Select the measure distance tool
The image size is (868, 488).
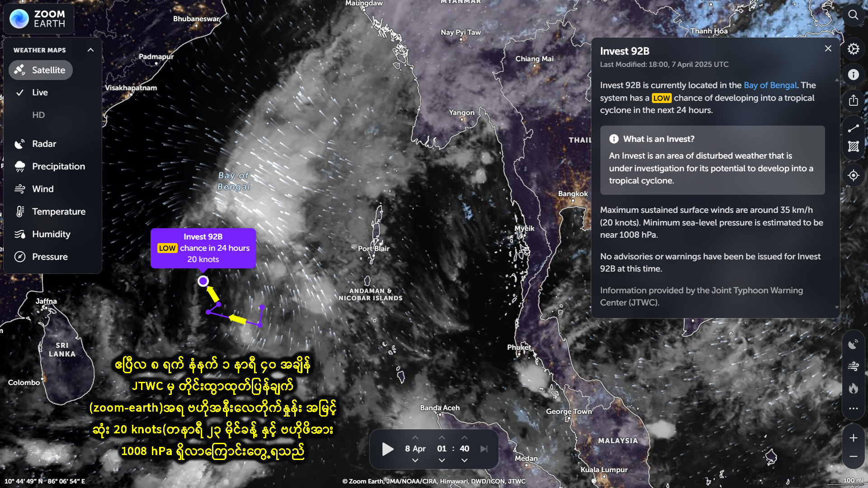pyautogui.click(x=853, y=129)
